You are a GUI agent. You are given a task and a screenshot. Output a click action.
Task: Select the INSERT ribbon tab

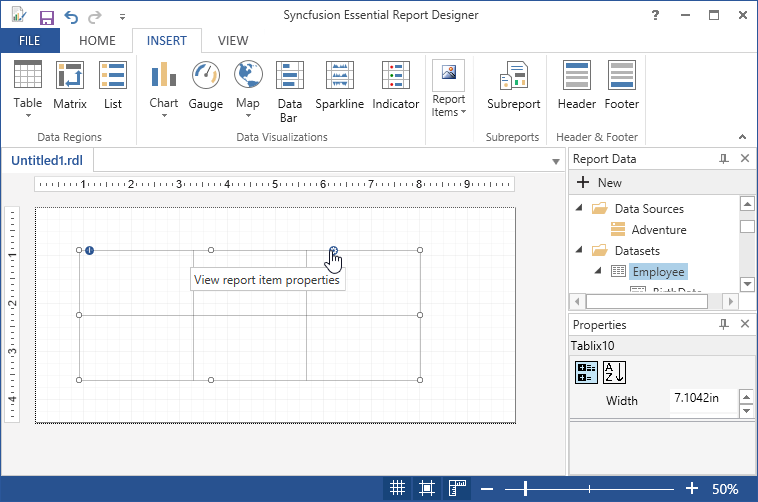[x=167, y=41]
